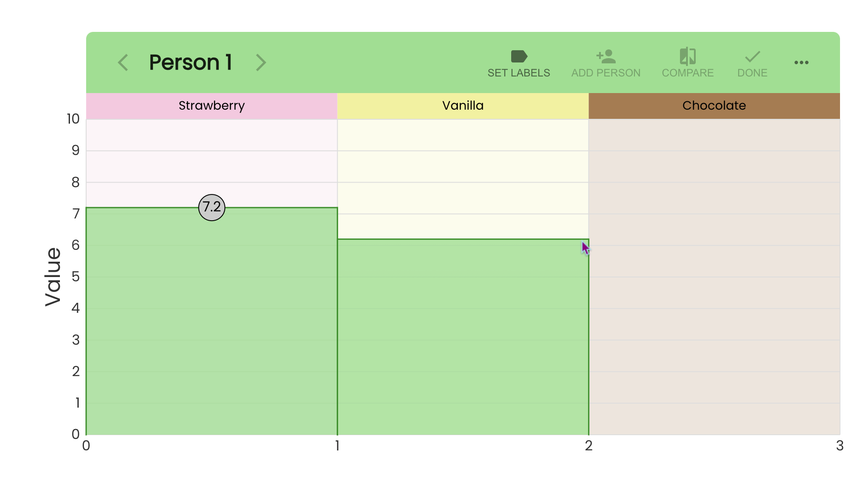This screenshot has height=502, width=868.
Task: Click the Set Labels tag icon
Action: coord(519,56)
